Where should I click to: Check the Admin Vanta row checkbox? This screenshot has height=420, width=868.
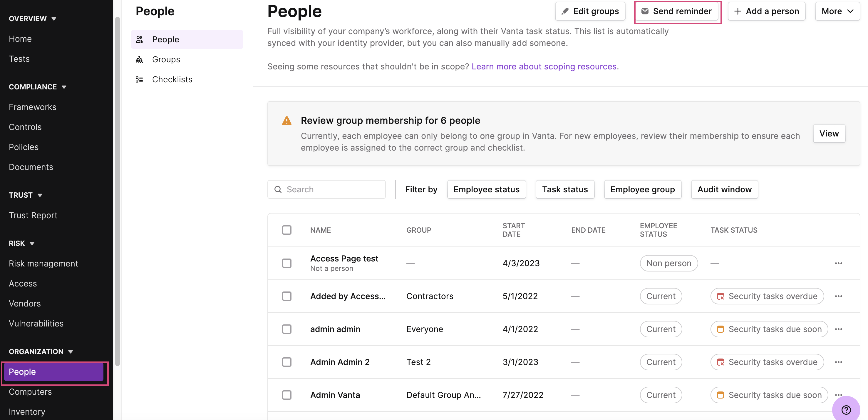287,395
